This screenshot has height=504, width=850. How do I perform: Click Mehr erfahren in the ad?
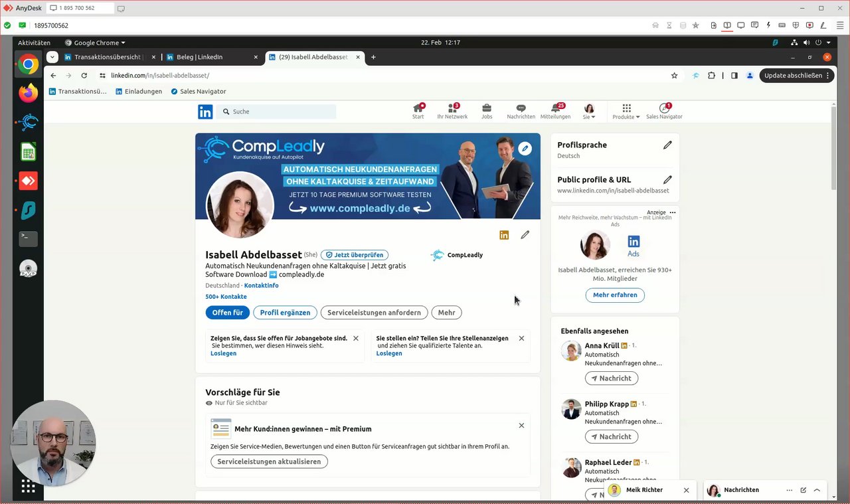pyautogui.click(x=615, y=295)
